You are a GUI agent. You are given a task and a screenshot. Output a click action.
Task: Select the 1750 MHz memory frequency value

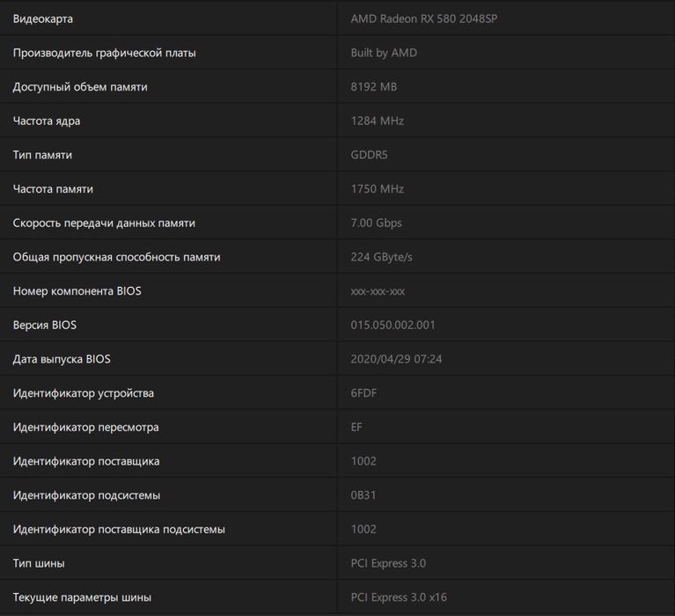[x=377, y=189]
